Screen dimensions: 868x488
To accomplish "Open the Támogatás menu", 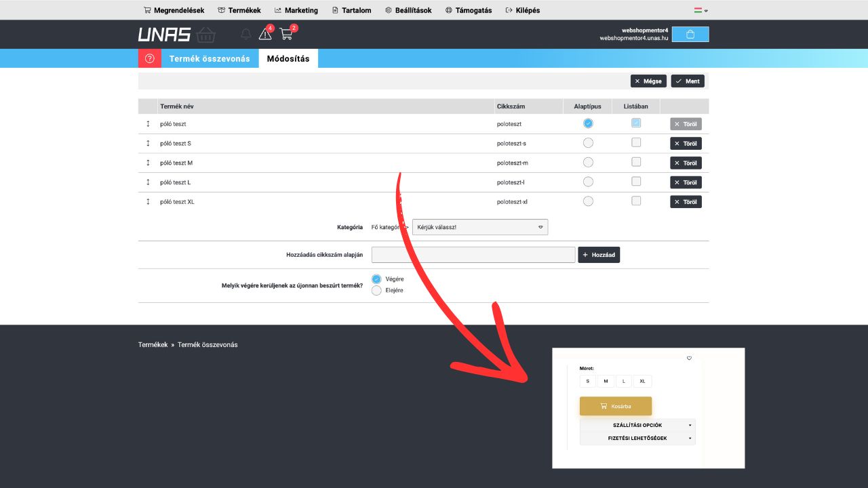I will [469, 10].
